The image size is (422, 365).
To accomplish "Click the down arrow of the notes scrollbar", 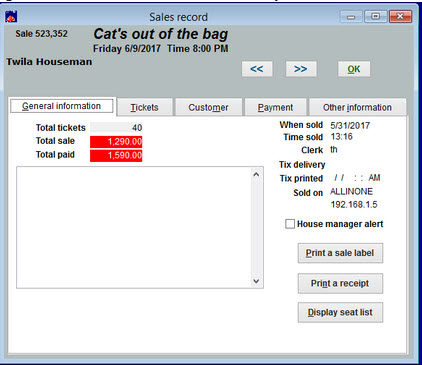I will [256, 281].
